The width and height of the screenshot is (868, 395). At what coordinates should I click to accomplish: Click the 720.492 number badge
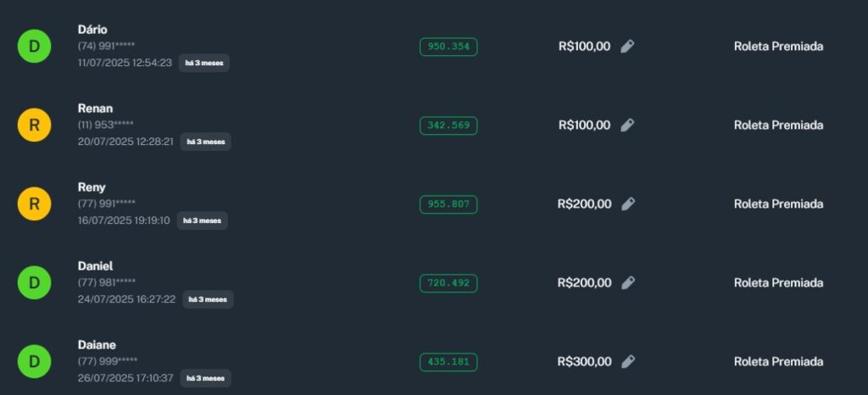tap(448, 283)
